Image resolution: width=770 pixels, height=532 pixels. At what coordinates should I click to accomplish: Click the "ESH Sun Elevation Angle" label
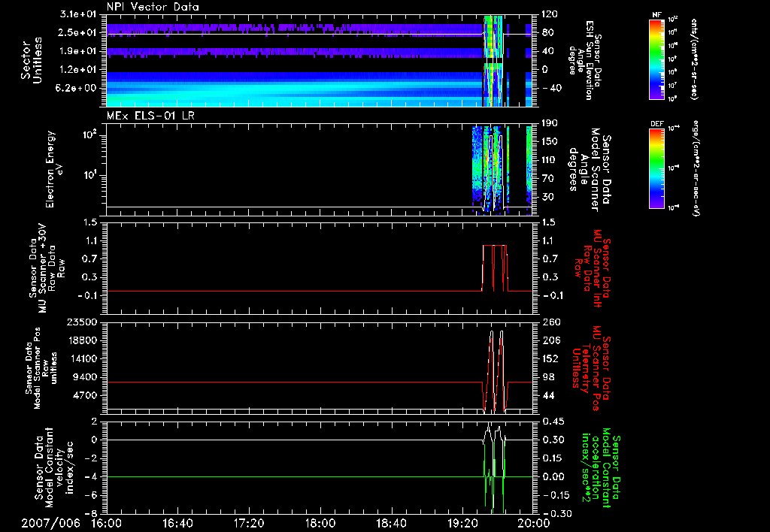click(x=585, y=60)
